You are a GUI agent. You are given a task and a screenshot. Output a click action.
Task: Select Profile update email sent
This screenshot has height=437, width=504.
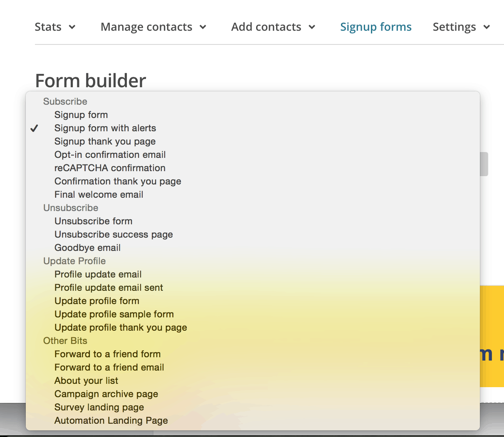point(109,288)
